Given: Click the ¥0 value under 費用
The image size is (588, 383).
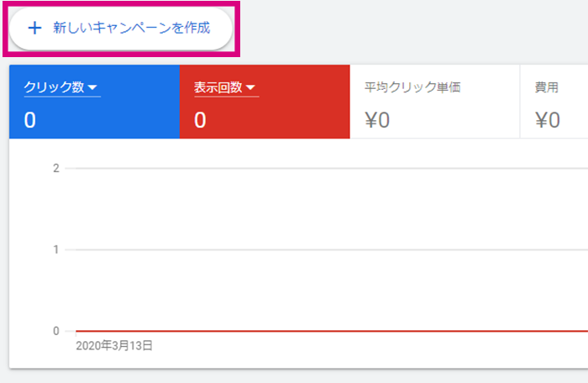Looking at the screenshot, I should click(x=548, y=120).
